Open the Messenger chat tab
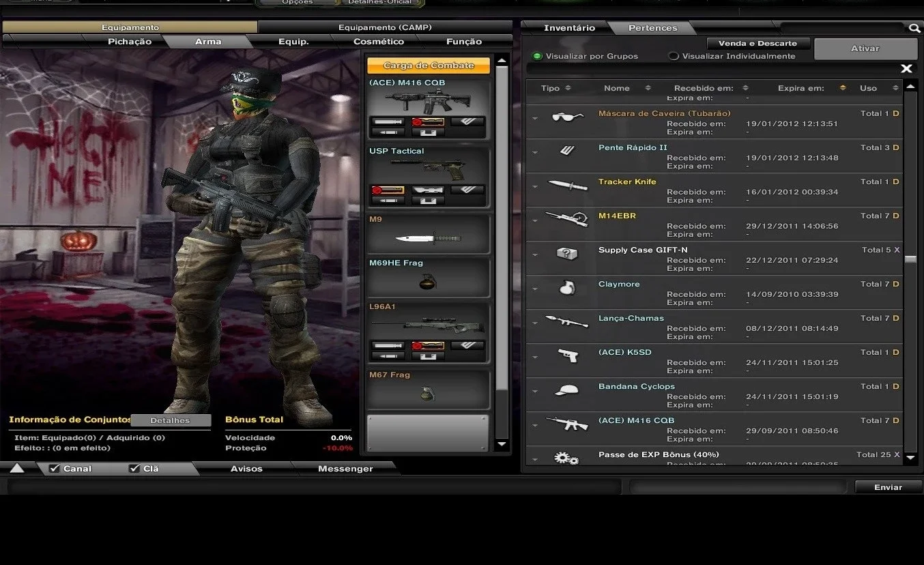 click(x=345, y=469)
